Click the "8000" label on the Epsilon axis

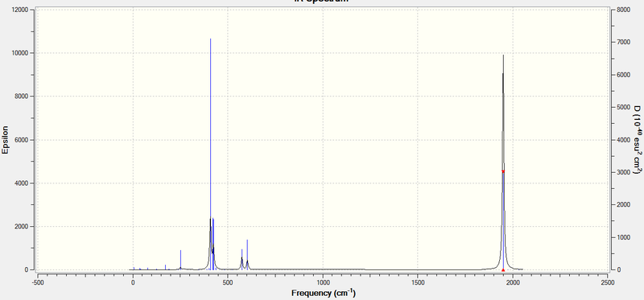(22, 96)
